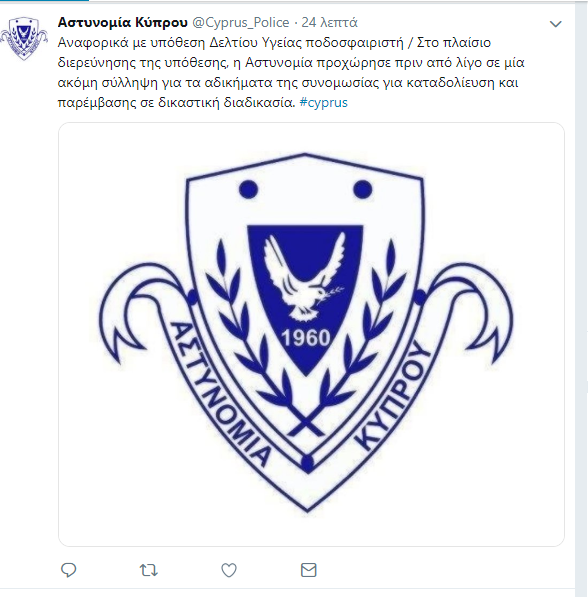Image resolution: width=588 pixels, height=597 pixels.
Task: Click the tweet line ending δικαστική διαδικασία
Action: click(203, 102)
